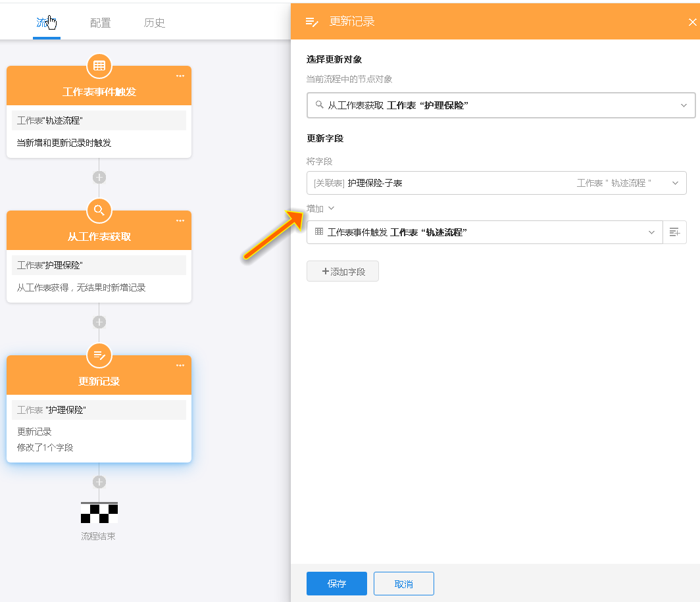Open the more options menu of the 更新记录 node

(x=180, y=365)
